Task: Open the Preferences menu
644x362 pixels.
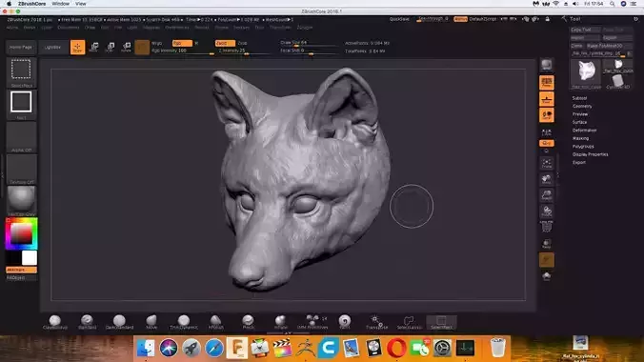Action: pos(177,28)
